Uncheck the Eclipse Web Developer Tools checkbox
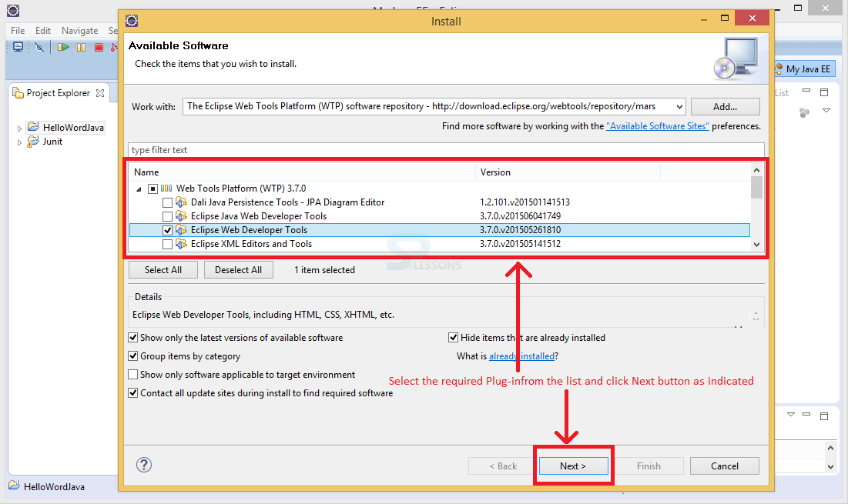848x504 pixels. (x=168, y=230)
